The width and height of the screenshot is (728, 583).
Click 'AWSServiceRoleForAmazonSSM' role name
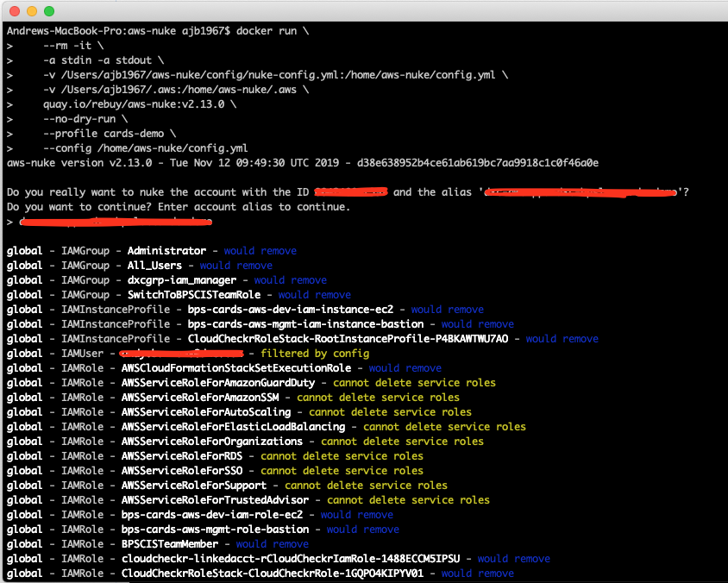point(200,398)
